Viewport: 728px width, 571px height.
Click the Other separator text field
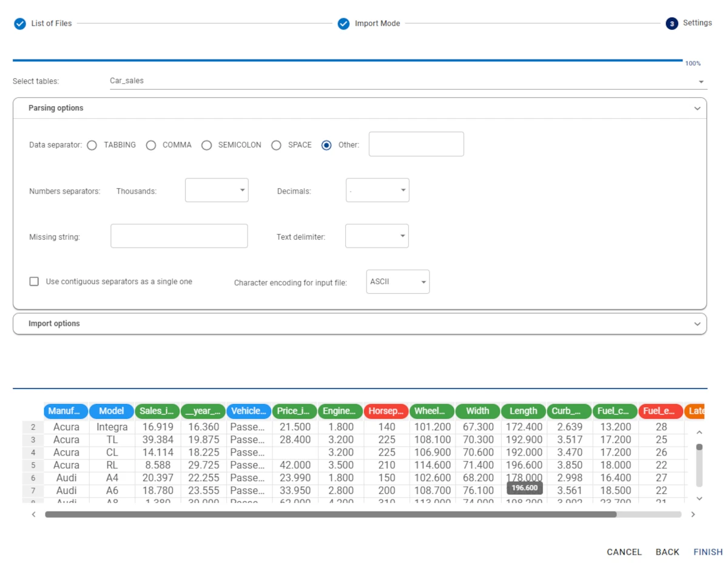pos(416,144)
